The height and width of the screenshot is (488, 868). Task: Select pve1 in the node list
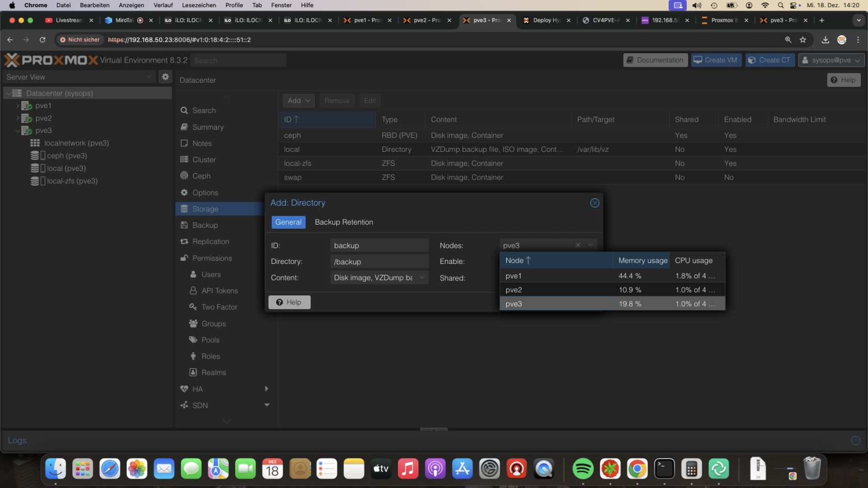click(612, 276)
